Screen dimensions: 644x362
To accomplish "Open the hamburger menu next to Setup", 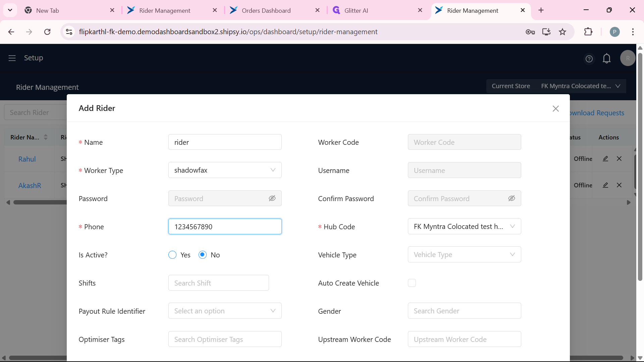I will point(12,58).
